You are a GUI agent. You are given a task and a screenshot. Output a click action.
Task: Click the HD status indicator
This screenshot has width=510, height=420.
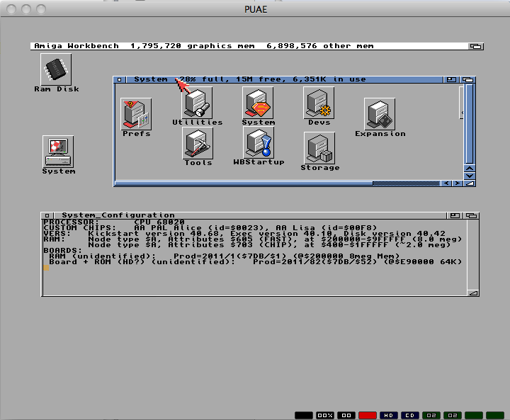[388, 414]
